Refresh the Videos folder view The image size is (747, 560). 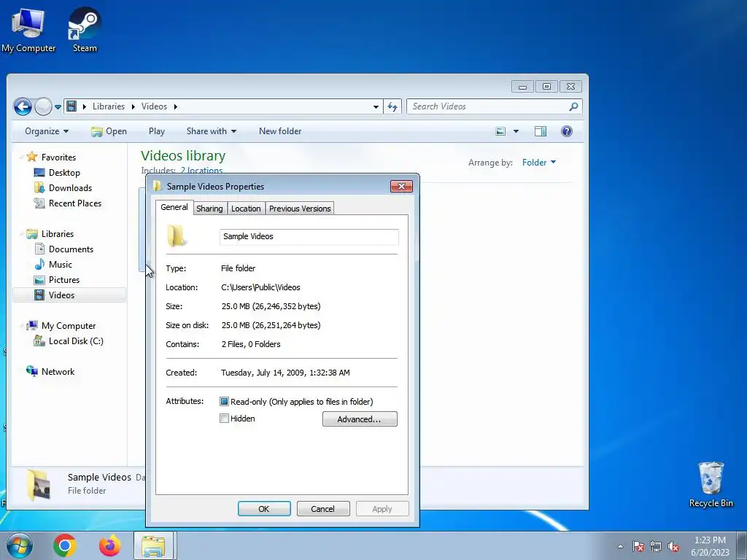392,106
